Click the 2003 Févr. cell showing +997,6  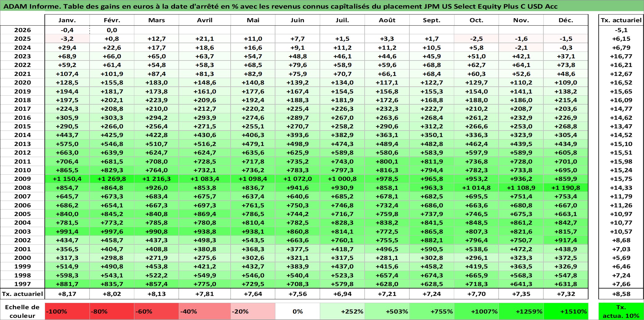pyautogui.click(x=112, y=231)
